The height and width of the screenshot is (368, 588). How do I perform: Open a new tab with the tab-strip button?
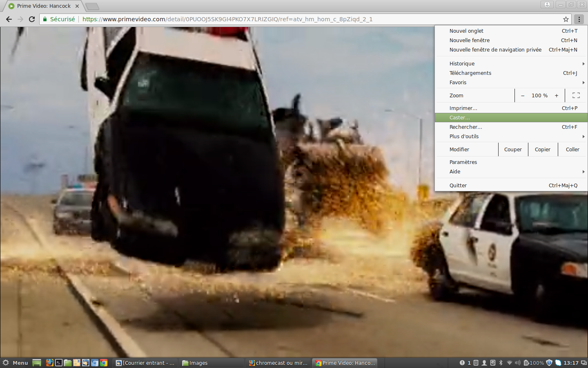point(93,6)
